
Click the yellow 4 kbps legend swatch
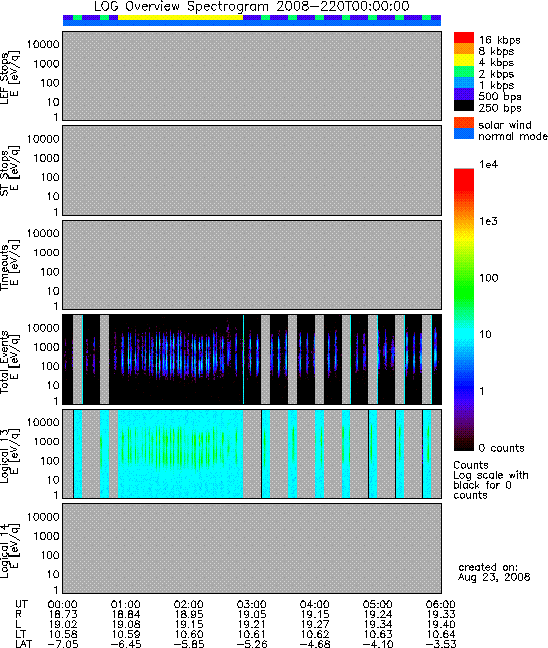coord(464,60)
